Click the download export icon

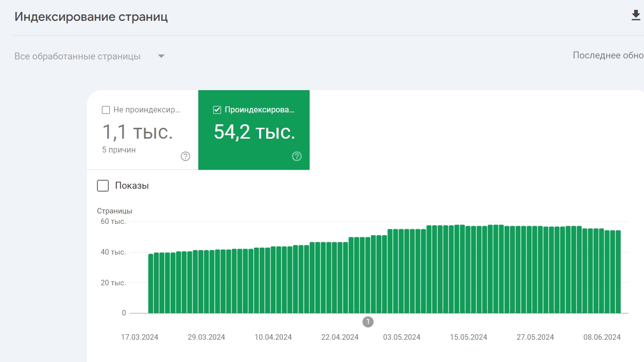636,15
